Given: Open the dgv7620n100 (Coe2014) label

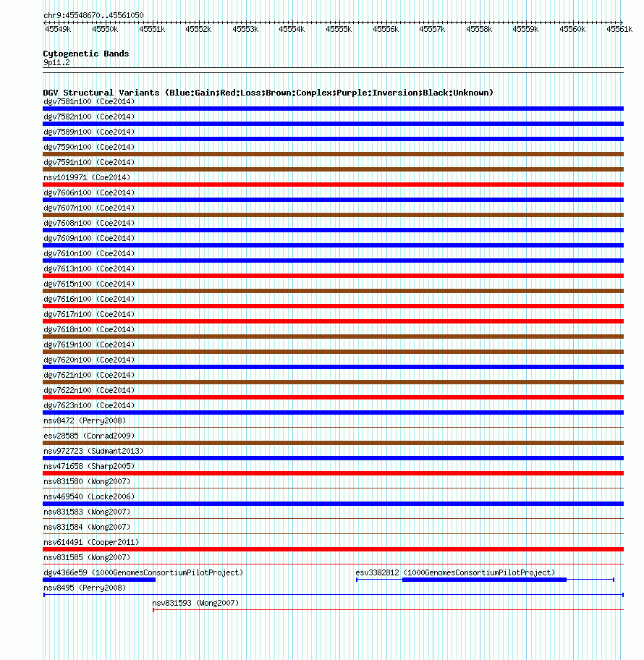Looking at the screenshot, I should tap(89, 360).
